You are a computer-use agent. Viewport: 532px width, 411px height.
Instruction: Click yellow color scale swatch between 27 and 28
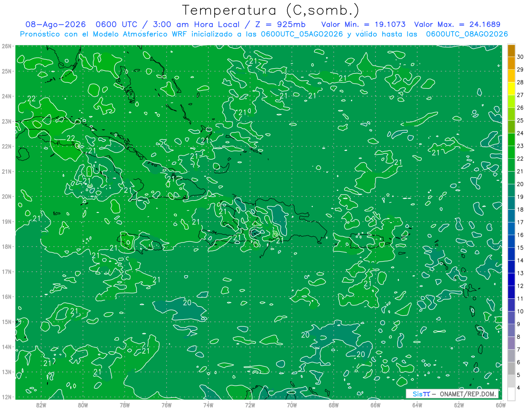(x=511, y=89)
